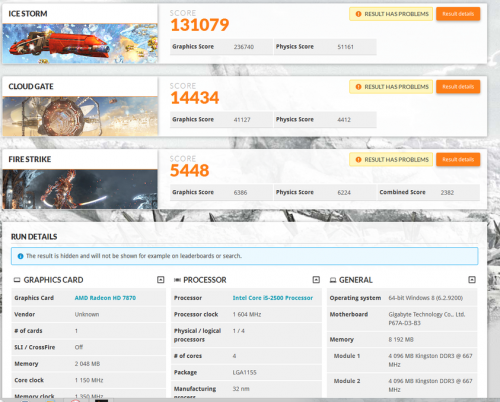The width and height of the screenshot is (500, 402).
Task: Open Result details for Fire Strike
Action: [x=458, y=160]
